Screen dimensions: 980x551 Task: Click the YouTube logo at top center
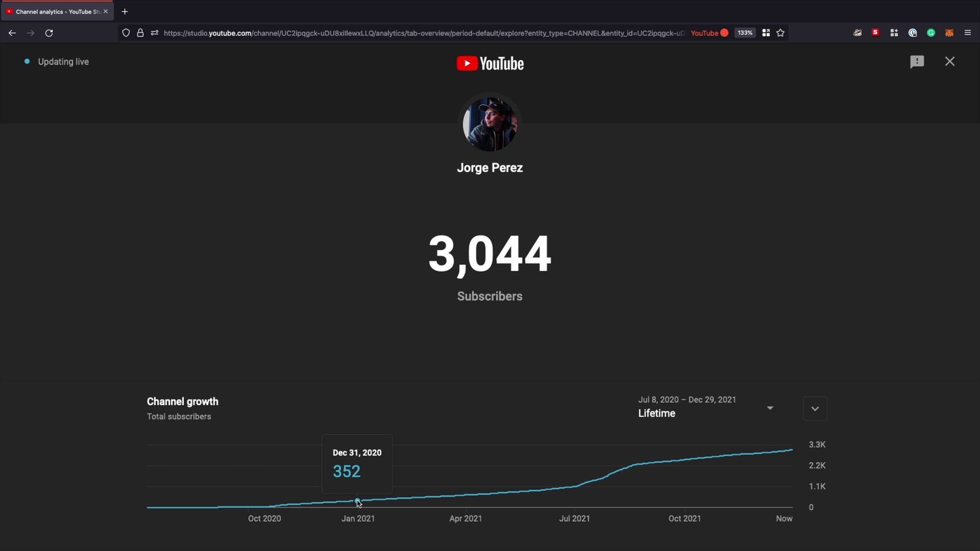[490, 63]
